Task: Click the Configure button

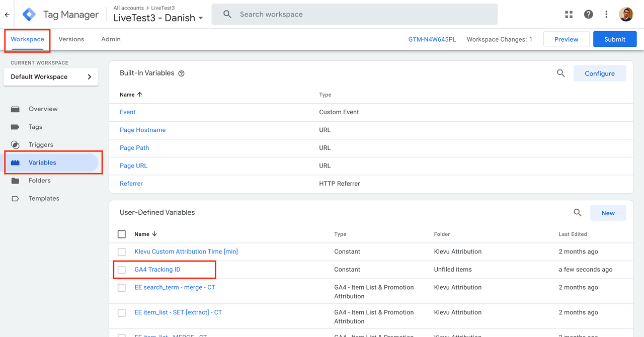Action: (600, 73)
